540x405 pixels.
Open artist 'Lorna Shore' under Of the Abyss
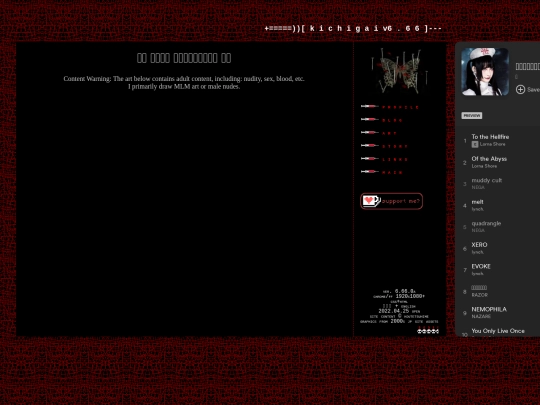(x=484, y=166)
